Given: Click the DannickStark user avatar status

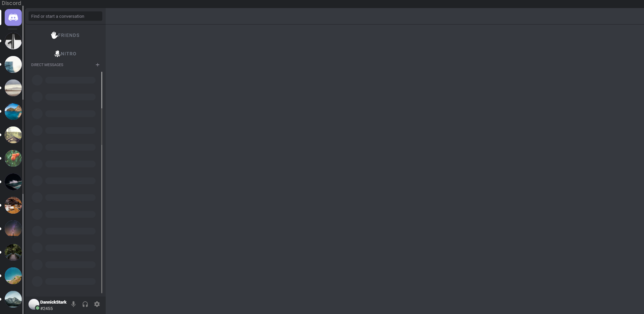Looking at the screenshot, I should point(34,305).
